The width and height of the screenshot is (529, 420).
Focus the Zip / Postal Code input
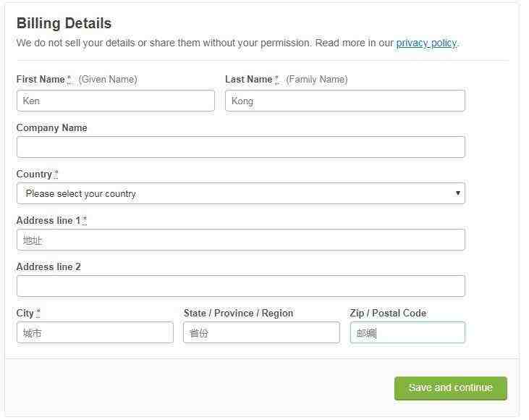[x=407, y=332]
